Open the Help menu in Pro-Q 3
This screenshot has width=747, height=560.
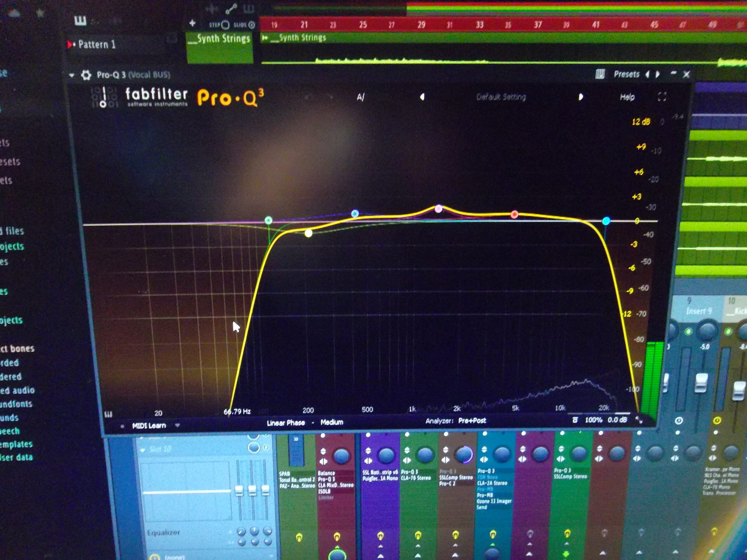pyautogui.click(x=627, y=97)
